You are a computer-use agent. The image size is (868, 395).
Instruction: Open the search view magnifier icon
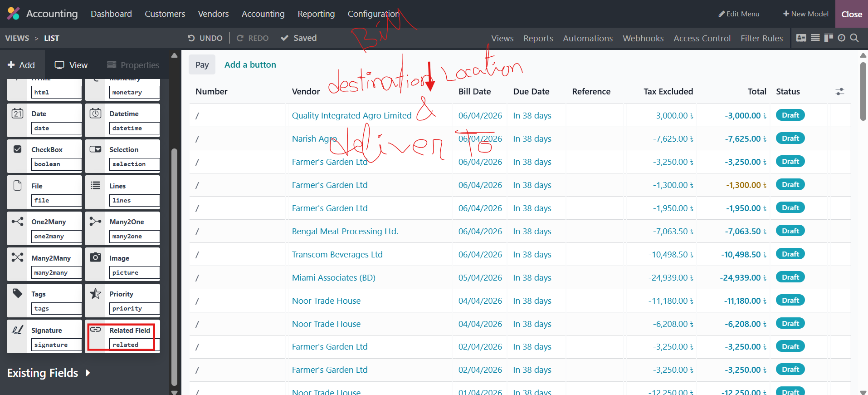pos(854,38)
